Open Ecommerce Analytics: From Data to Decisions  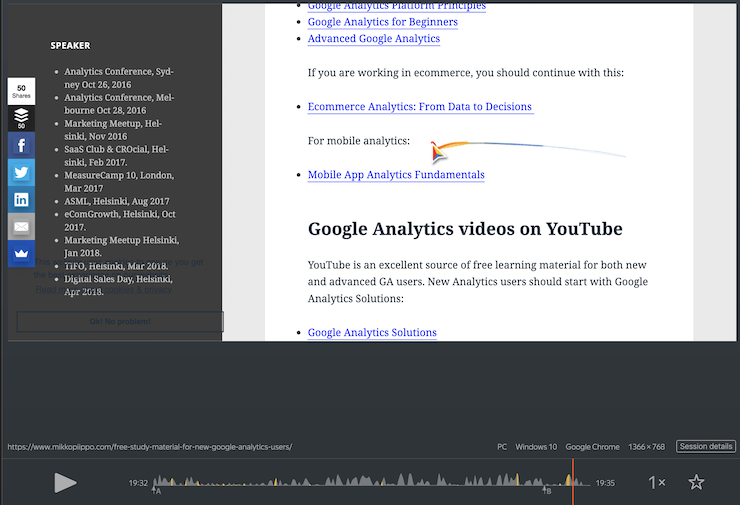pos(420,107)
